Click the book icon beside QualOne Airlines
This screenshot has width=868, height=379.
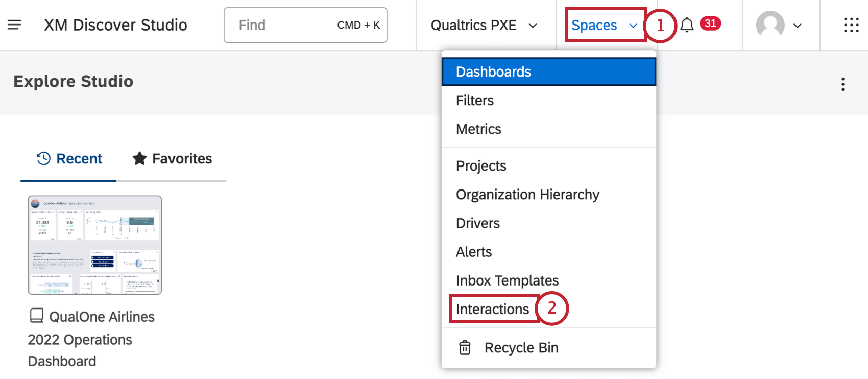coord(36,316)
